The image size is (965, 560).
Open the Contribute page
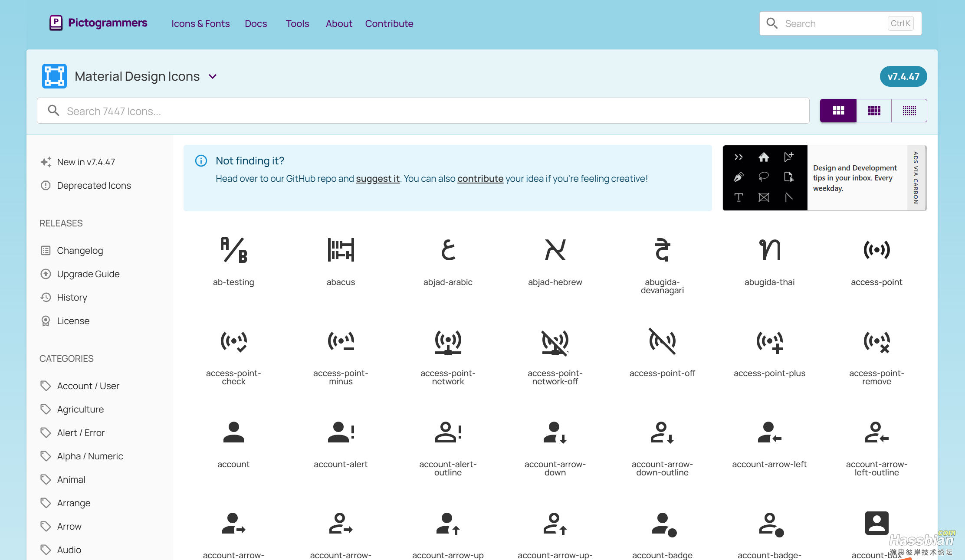(389, 23)
